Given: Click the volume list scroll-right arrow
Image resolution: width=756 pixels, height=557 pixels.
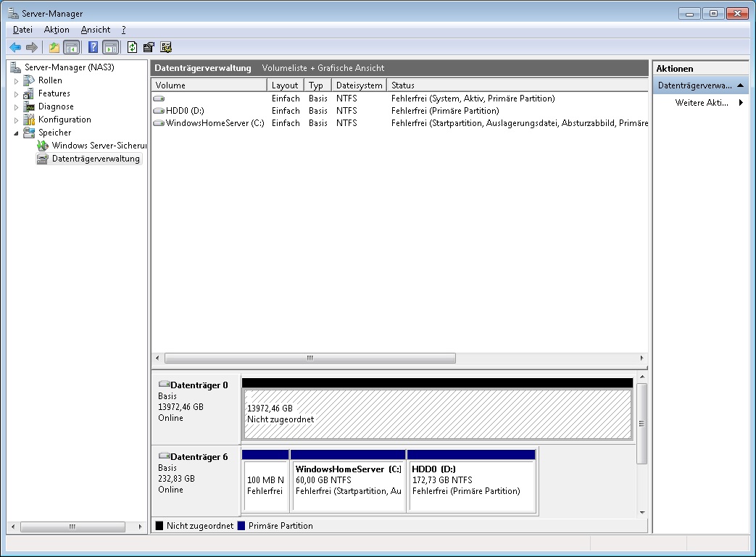Looking at the screenshot, I should tap(641, 358).
